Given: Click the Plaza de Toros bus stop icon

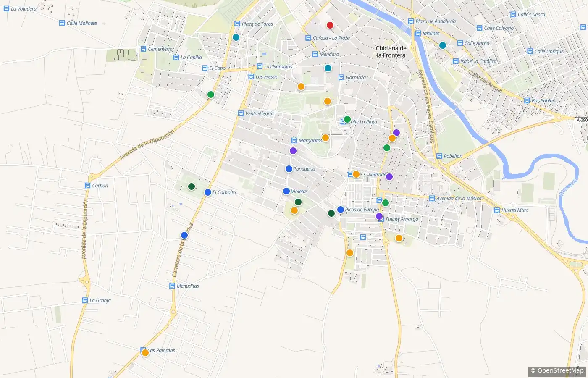Looking at the screenshot, I should coord(237,24).
